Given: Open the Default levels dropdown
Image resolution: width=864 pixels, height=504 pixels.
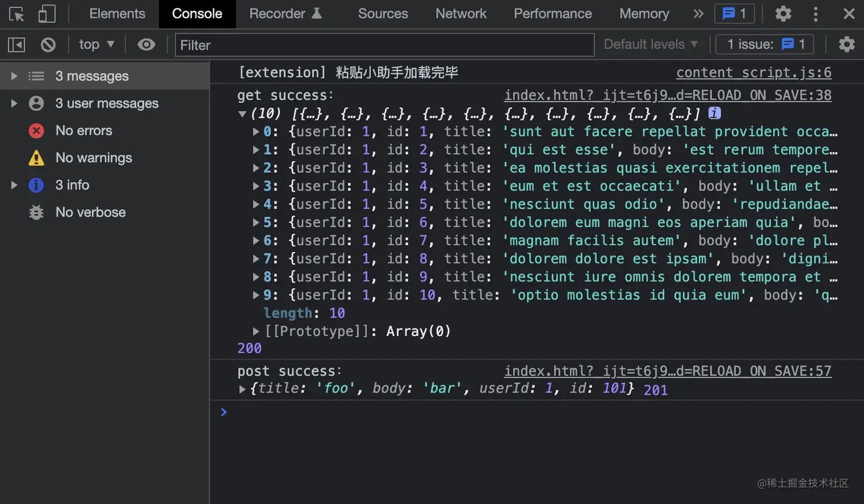Looking at the screenshot, I should [x=651, y=45].
